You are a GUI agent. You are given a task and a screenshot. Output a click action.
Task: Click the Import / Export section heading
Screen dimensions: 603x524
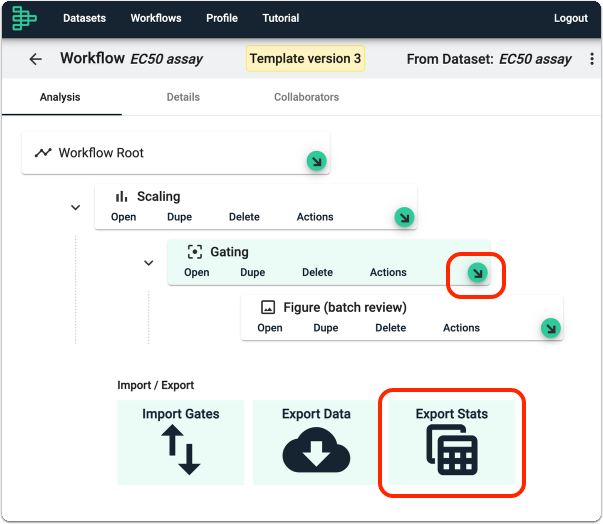[x=155, y=385]
